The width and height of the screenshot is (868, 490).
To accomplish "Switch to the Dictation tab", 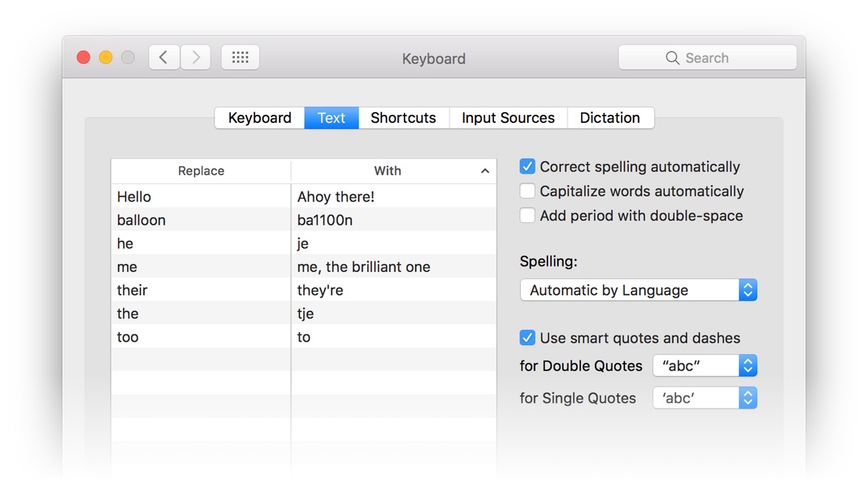I will pos(610,117).
